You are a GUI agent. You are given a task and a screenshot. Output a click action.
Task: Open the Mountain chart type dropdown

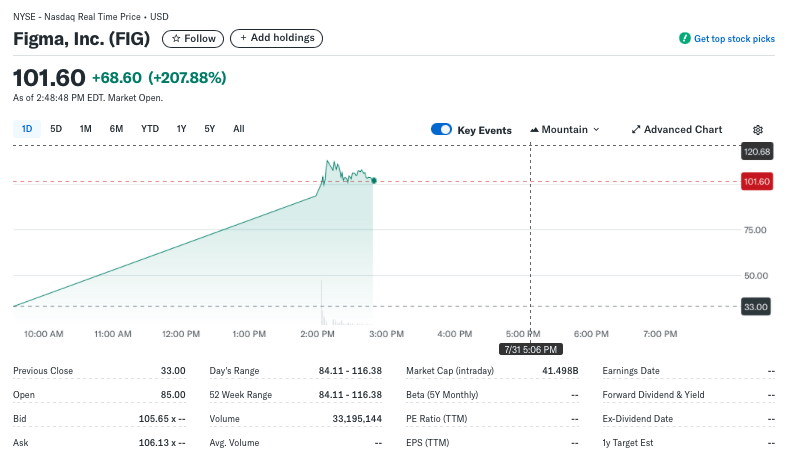(565, 129)
